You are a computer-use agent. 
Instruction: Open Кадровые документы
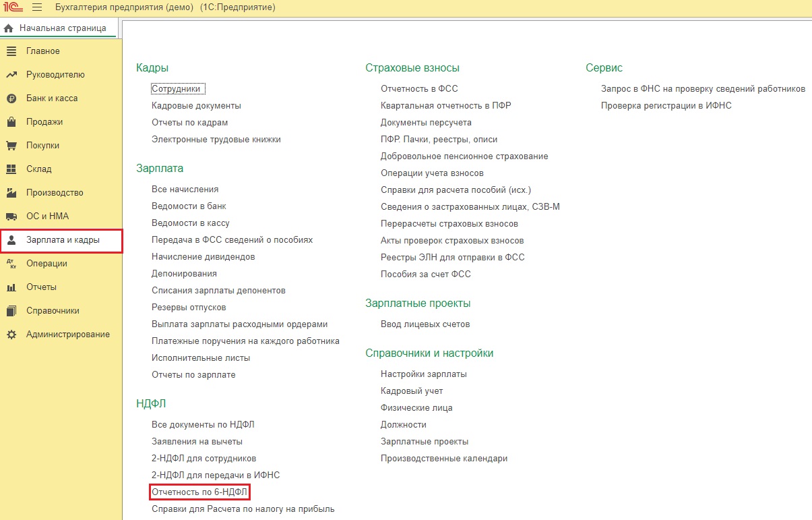(196, 106)
